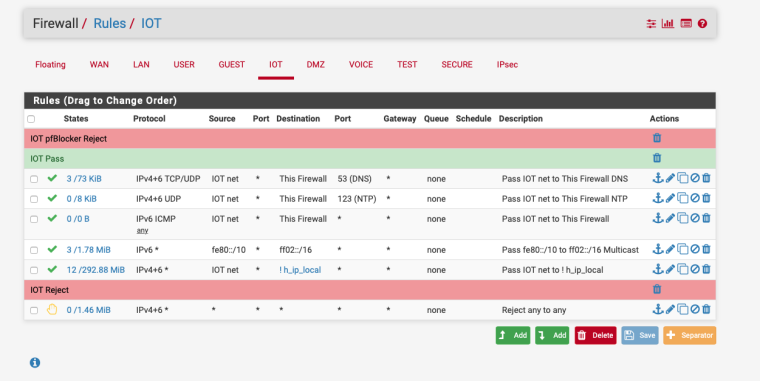This screenshot has height=381, width=760.
Task: Switch to the Floating tab
Action: [x=50, y=64]
